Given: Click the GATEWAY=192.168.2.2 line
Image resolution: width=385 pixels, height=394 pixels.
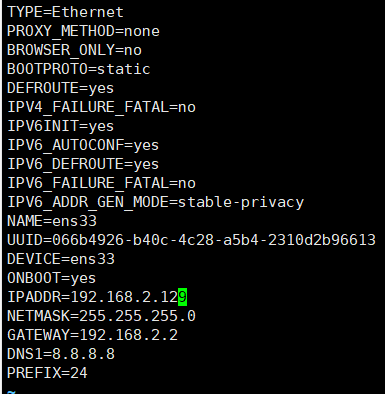Looking at the screenshot, I should tap(92, 335).
